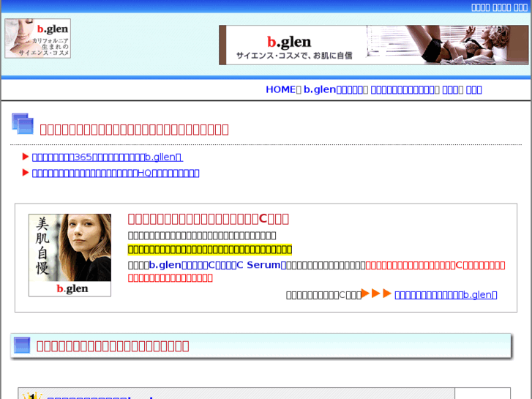Screen dimensions: 532x399
Task: Click the red arrow beside the HQ link
Action: click(x=25, y=173)
